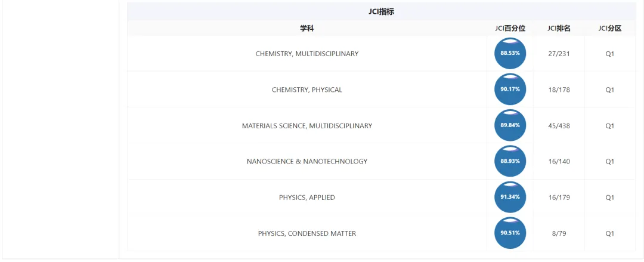This screenshot has width=644, height=262.
Task: Select the PHYSICS, CONDENSED MATTER subject
Action: (x=306, y=233)
